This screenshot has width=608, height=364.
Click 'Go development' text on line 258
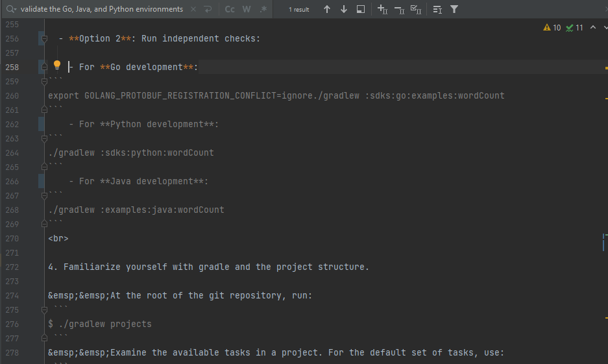(147, 67)
